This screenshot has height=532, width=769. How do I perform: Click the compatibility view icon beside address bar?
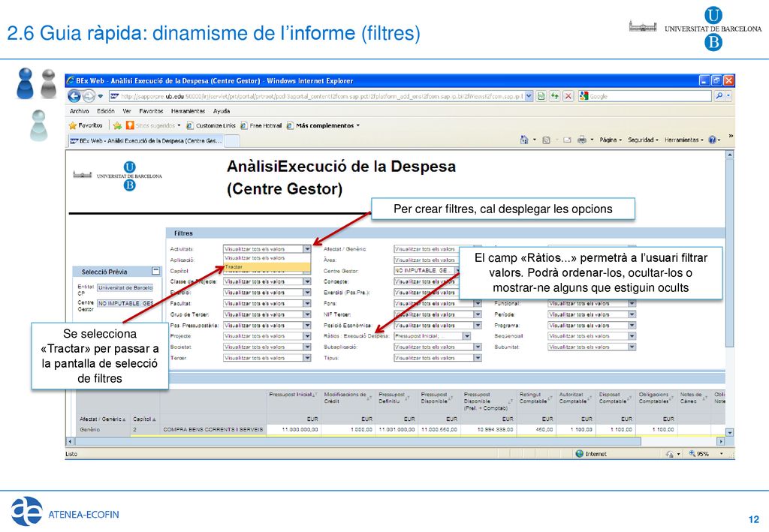tap(541, 96)
